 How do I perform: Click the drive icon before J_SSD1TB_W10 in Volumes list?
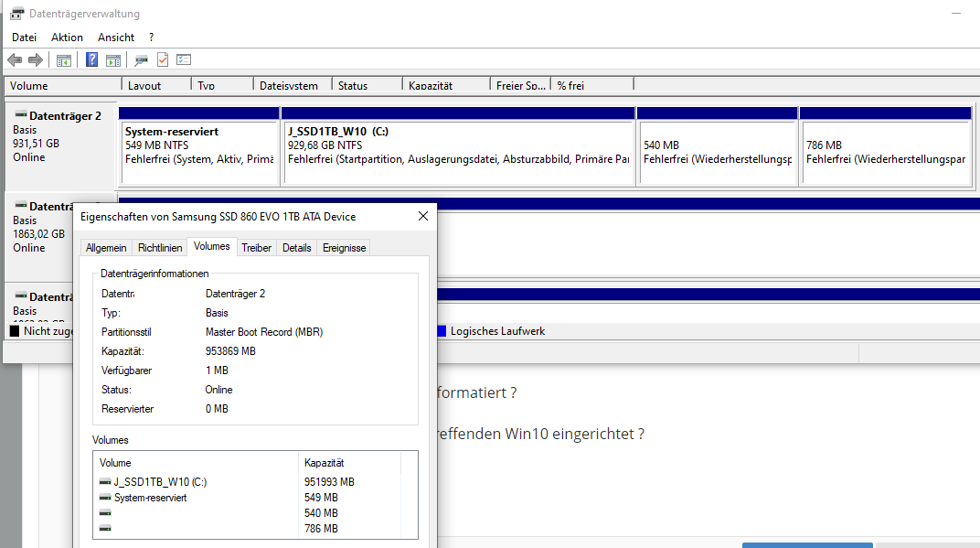pos(105,482)
